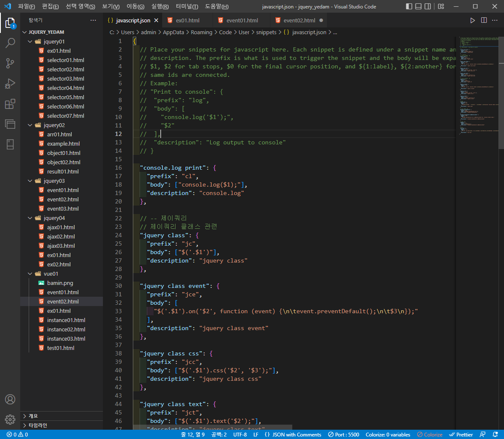Click the Port : 5500 Live Server button
Screen dimensions: 504x439
[x=343, y=434]
